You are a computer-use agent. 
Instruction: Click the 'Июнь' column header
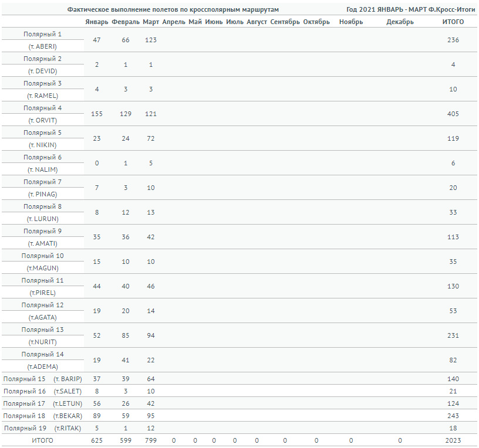pos(214,22)
